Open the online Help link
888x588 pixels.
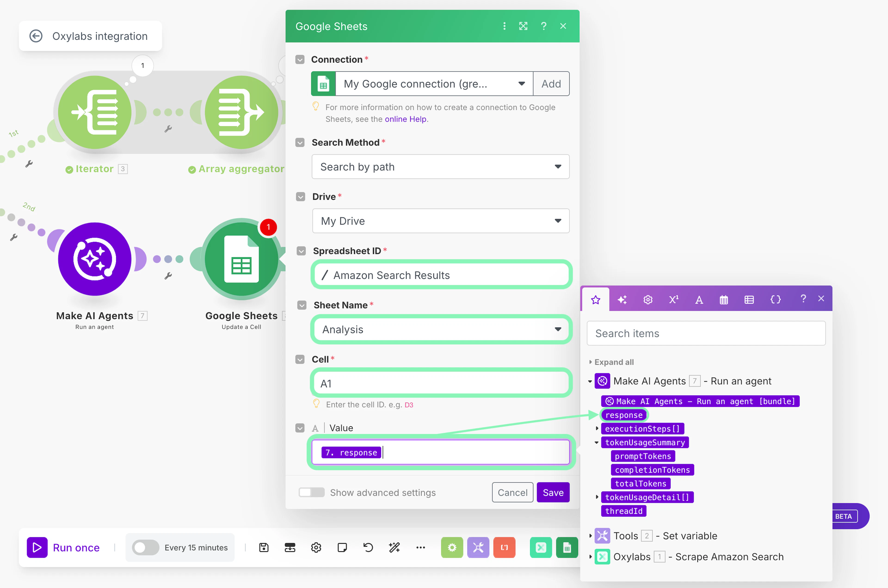[x=405, y=119]
